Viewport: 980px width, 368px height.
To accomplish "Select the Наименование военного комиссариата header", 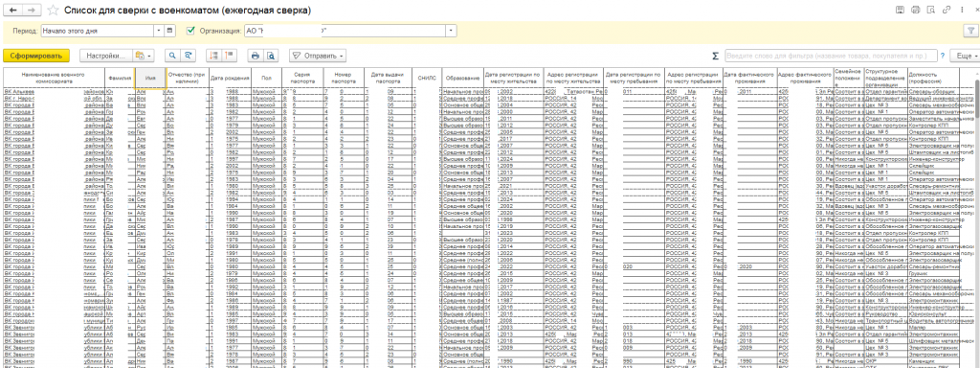I will click(54, 79).
